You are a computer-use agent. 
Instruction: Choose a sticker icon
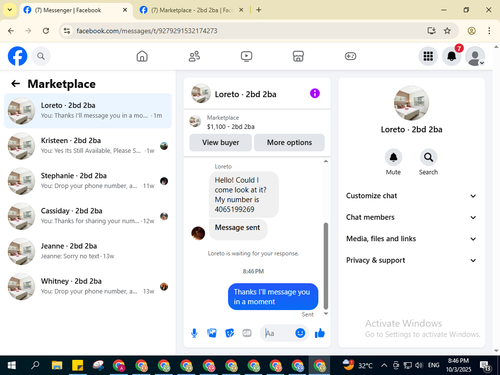pyautogui.click(x=229, y=333)
